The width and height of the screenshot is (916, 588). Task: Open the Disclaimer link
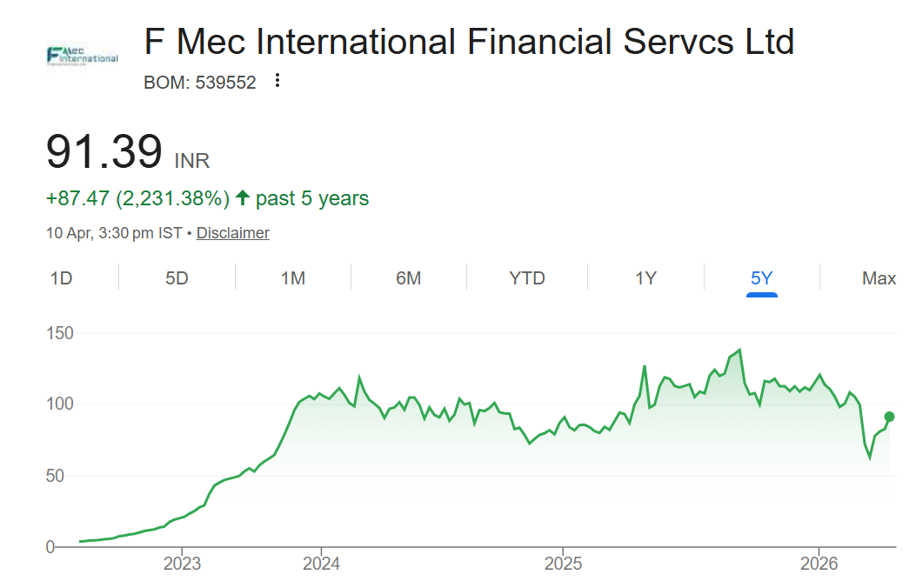(x=232, y=233)
